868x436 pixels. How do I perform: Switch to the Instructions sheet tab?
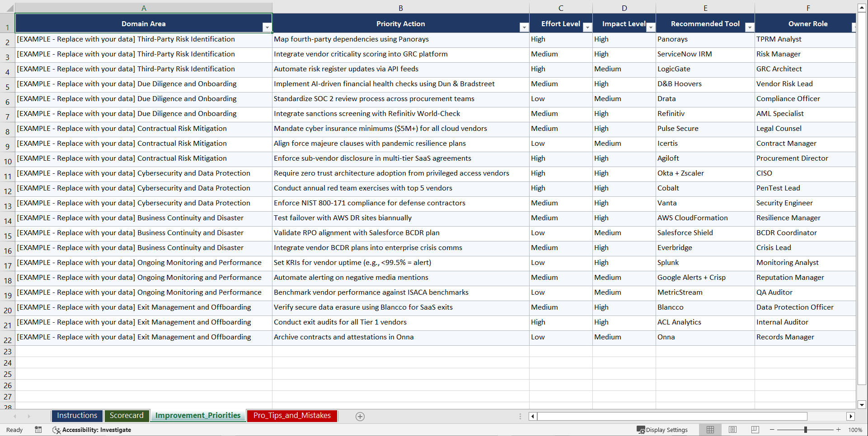point(77,416)
